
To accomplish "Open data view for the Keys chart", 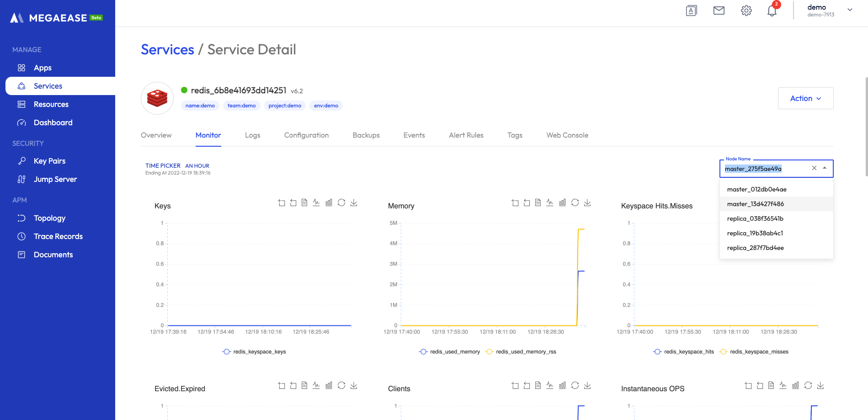I will coord(304,202).
